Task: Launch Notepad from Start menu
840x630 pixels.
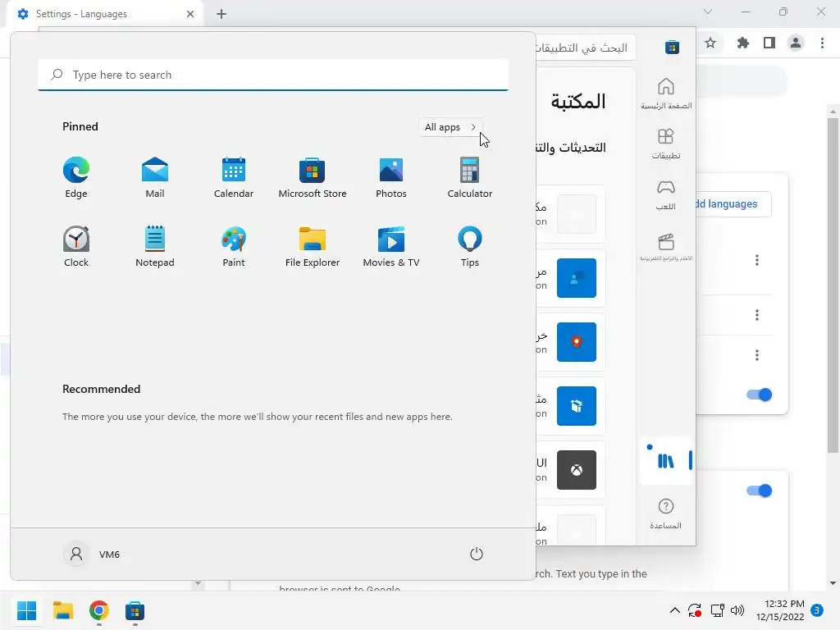Action: click(155, 246)
